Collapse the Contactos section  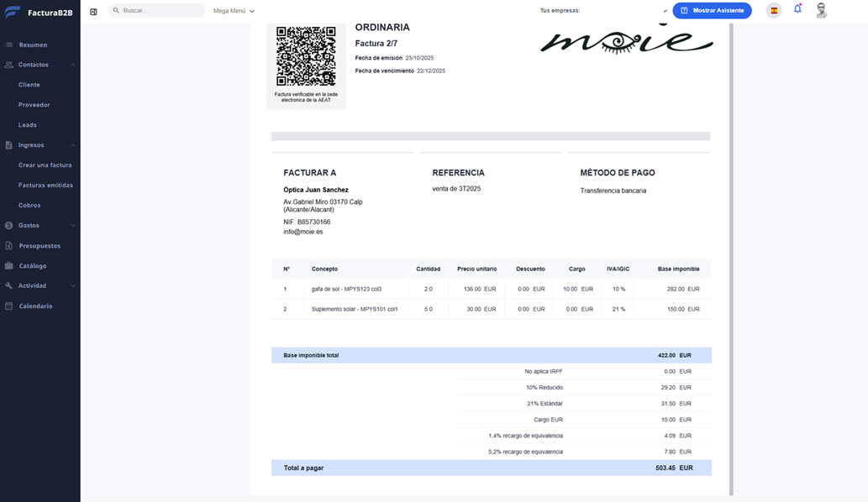(x=73, y=65)
